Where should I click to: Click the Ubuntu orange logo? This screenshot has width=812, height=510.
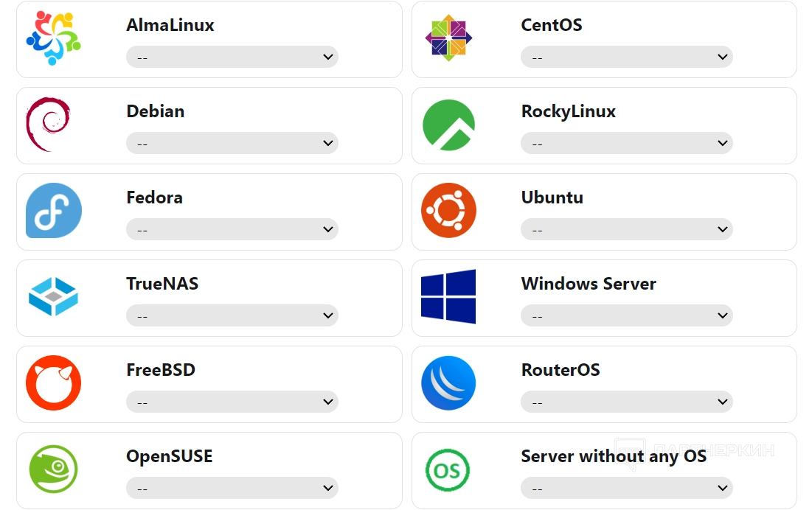coord(448,211)
